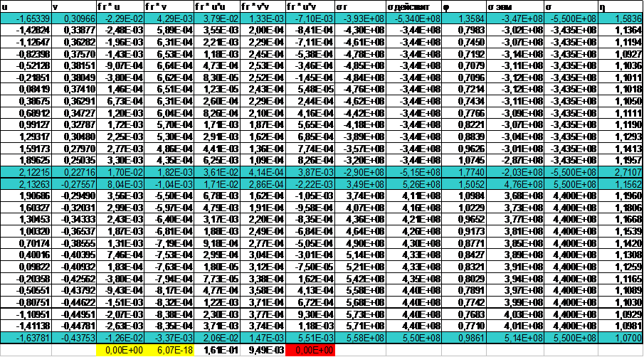Select the cell with value 0,9861
This screenshot has width=644, height=357.
click(x=467, y=337)
